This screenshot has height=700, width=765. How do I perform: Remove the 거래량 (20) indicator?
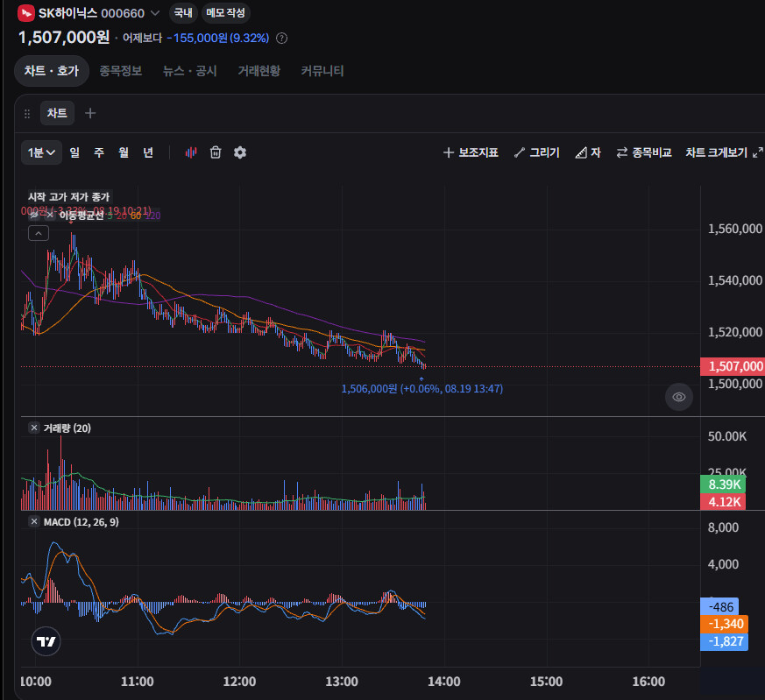(33, 428)
